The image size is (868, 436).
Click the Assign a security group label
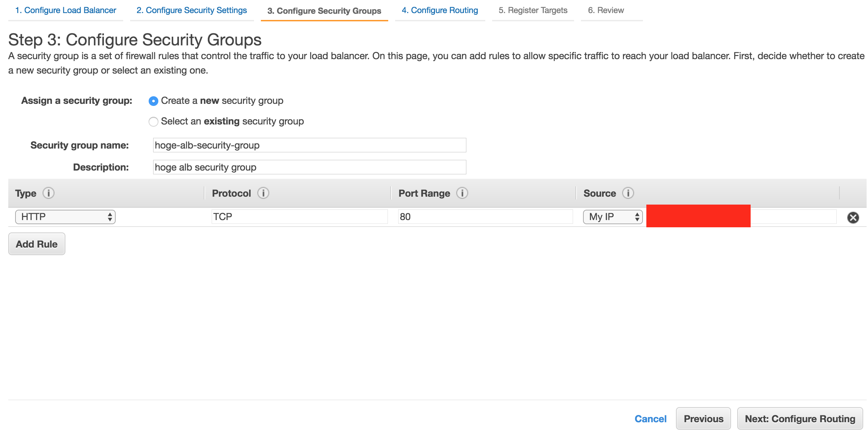tap(77, 101)
